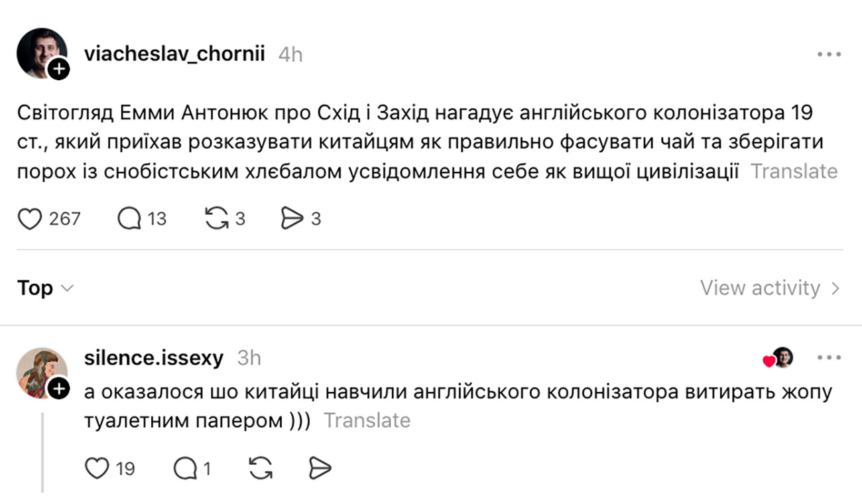Image resolution: width=862 pixels, height=504 pixels.
Task: View the author-liked avatar badge on reply
Action: (779, 358)
